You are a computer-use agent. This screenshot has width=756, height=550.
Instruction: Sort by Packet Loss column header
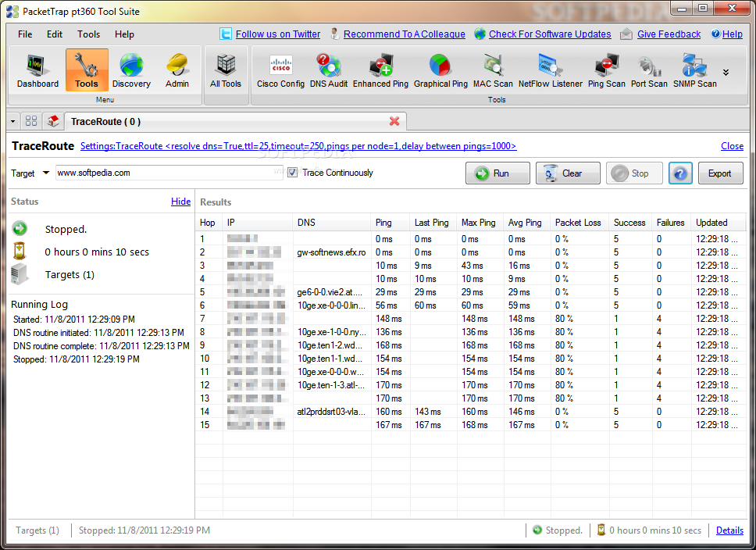[x=578, y=223]
